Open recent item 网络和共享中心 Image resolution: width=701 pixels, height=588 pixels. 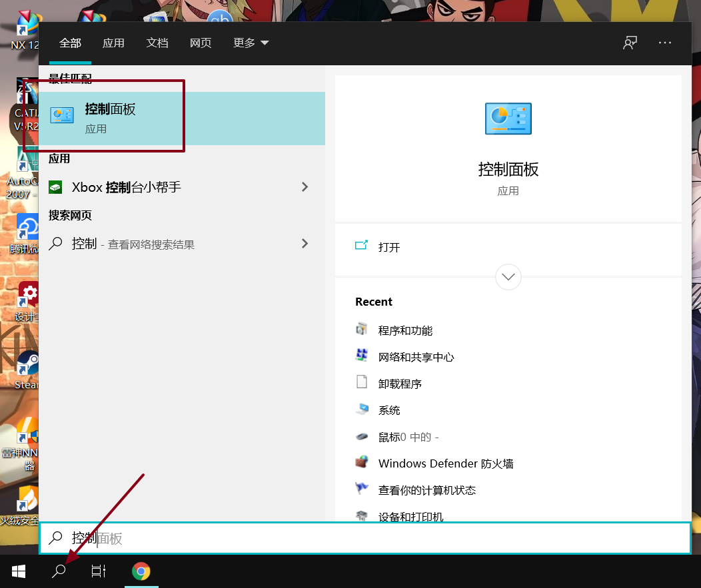pyautogui.click(x=416, y=357)
